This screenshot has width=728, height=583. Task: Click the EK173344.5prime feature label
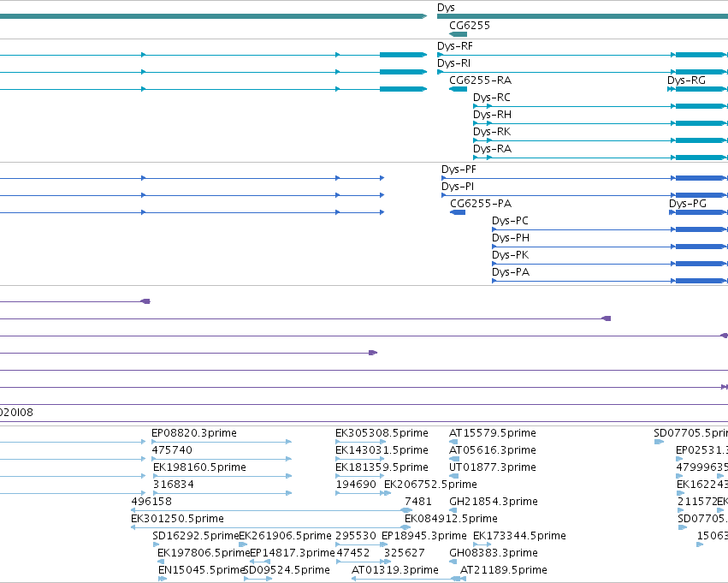tap(519, 537)
